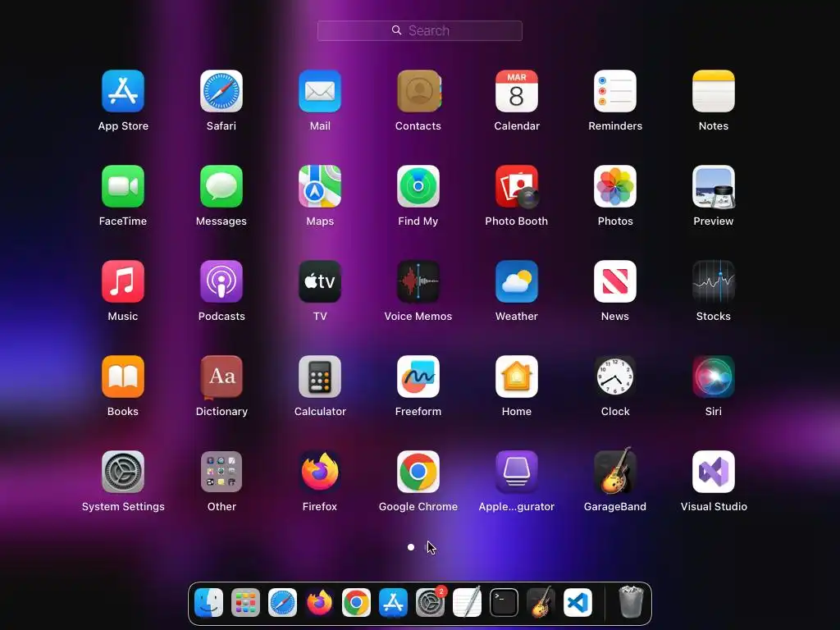Launch Voice Memos
Viewport: 840px width, 630px height.
418,282
